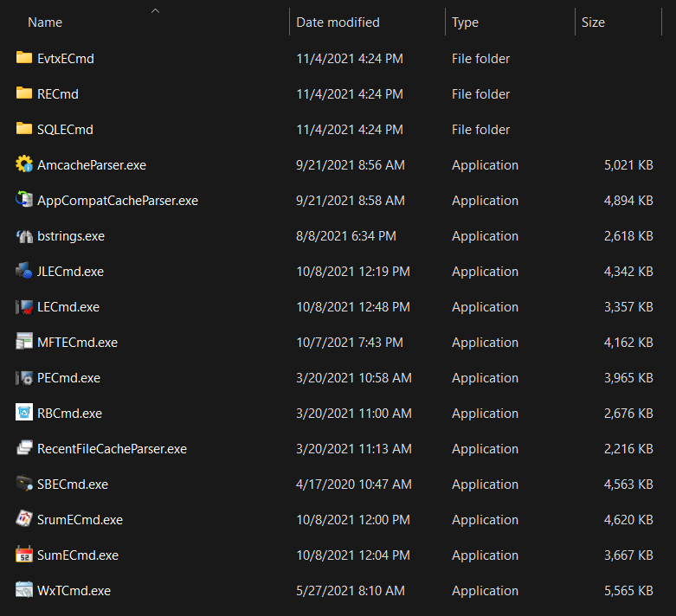Click the SQLECmd folder icon
Viewport: 676px width, 616px height.
tap(24, 128)
